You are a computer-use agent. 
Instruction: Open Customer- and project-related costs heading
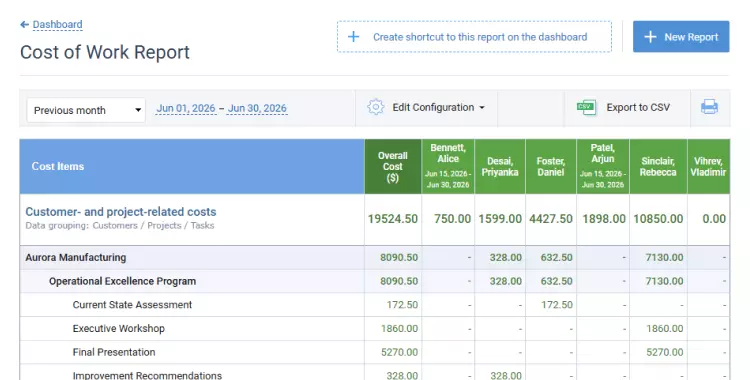click(121, 212)
